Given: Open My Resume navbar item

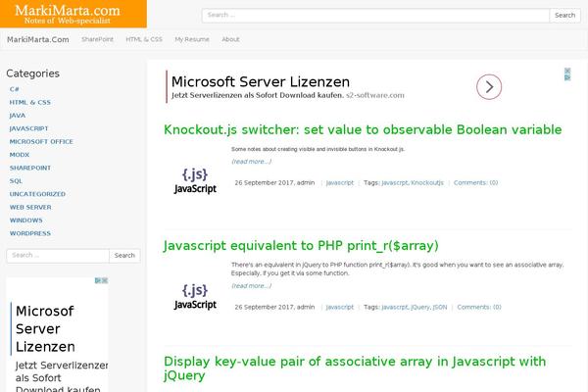Looking at the screenshot, I should pyautogui.click(x=192, y=39).
